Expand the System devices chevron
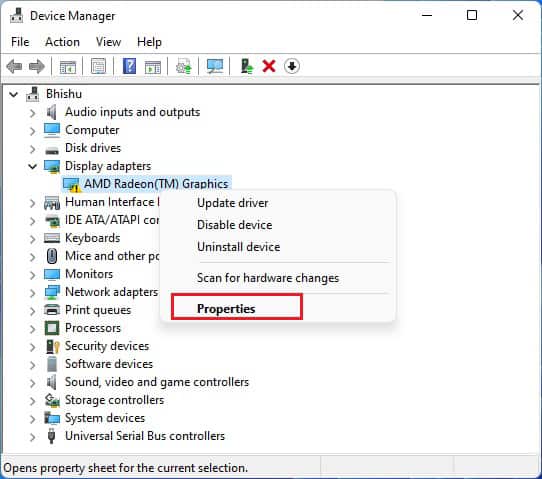The height and width of the screenshot is (479, 542). pos(32,419)
